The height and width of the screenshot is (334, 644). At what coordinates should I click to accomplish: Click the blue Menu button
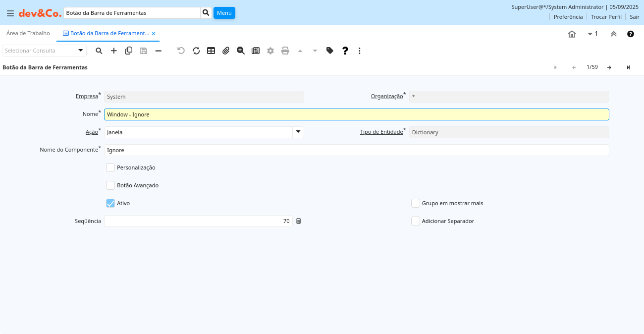coord(224,13)
